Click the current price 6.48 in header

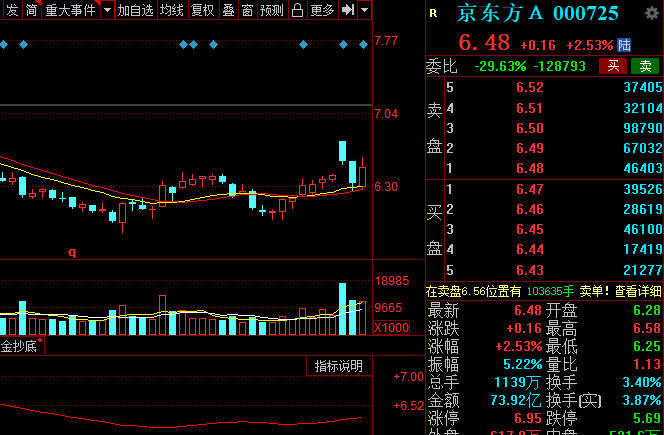(x=484, y=43)
